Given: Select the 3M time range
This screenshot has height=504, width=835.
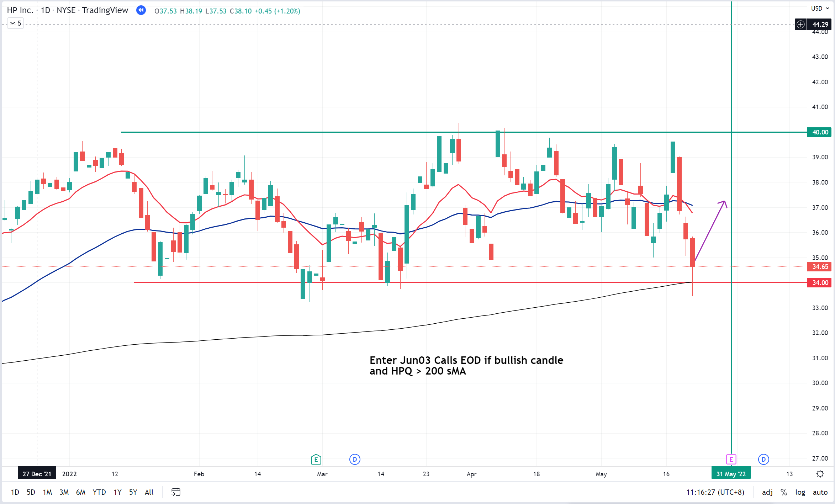Looking at the screenshot, I should click(x=64, y=492).
